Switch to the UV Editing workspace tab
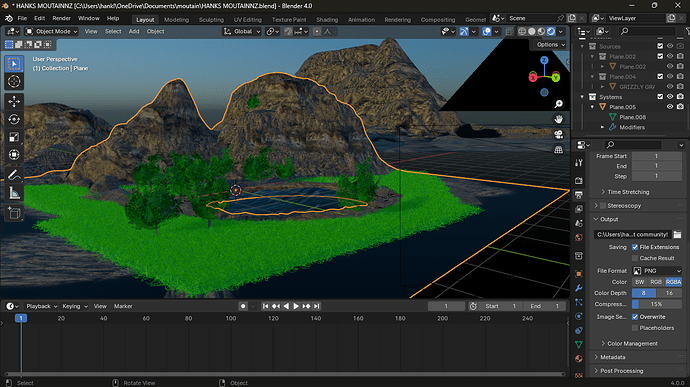690x387 pixels. 247,19
